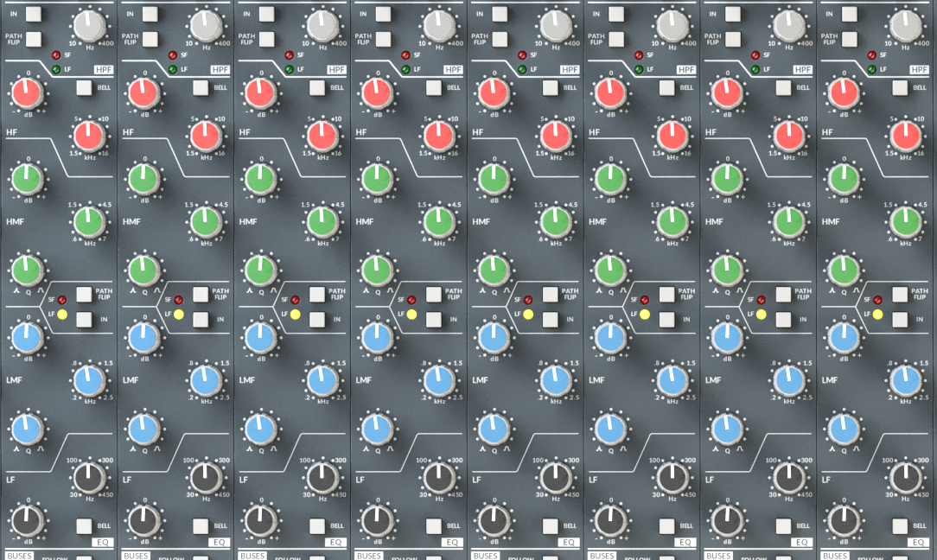The width and height of the screenshot is (937, 560).
Task: Click black LF gain knob on first strip
Action: (26, 520)
